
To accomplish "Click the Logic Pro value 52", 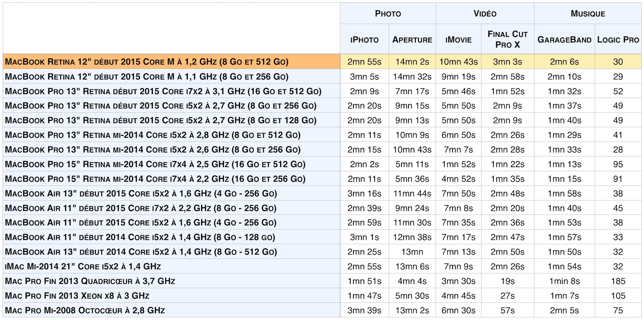I will [618, 91].
